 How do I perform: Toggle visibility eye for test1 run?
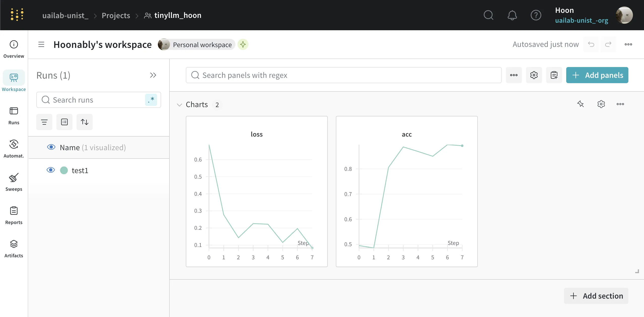[x=51, y=170]
